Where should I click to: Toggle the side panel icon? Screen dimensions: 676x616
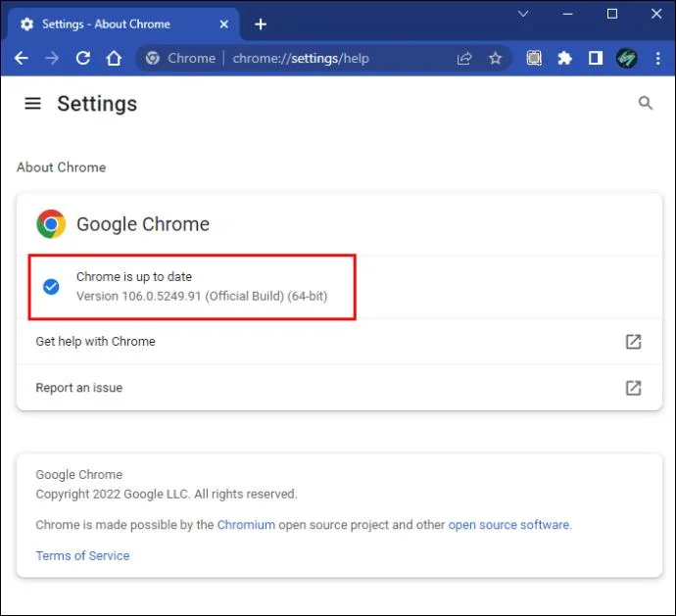coord(595,59)
